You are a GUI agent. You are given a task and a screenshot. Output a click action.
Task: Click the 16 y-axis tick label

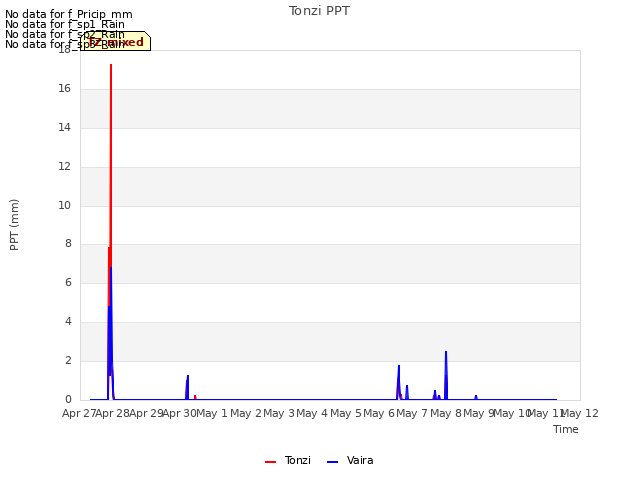click(x=64, y=89)
